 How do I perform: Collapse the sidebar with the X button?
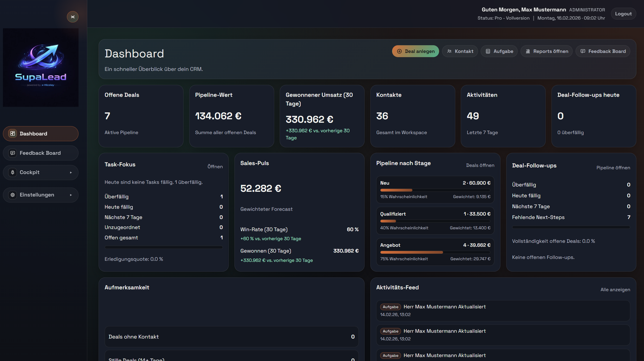pyautogui.click(x=73, y=17)
